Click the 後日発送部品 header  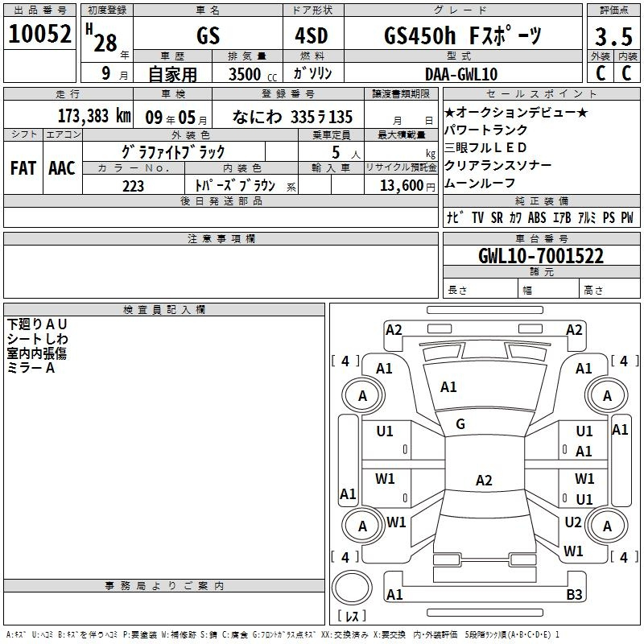[221, 200]
